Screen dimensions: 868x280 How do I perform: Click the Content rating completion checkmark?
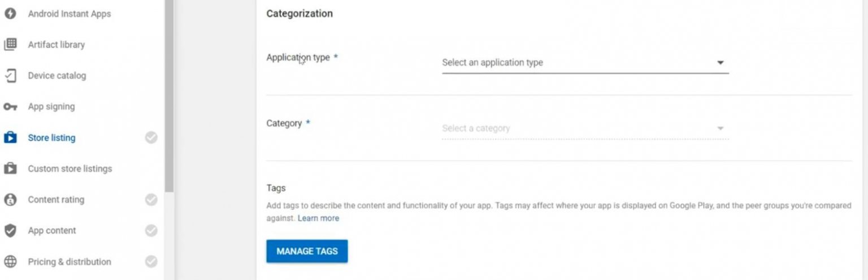click(x=151, y=200)
